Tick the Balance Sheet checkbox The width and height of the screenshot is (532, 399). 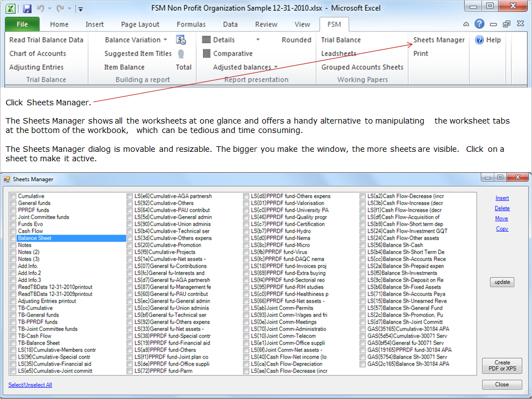[x=13, y=238]
